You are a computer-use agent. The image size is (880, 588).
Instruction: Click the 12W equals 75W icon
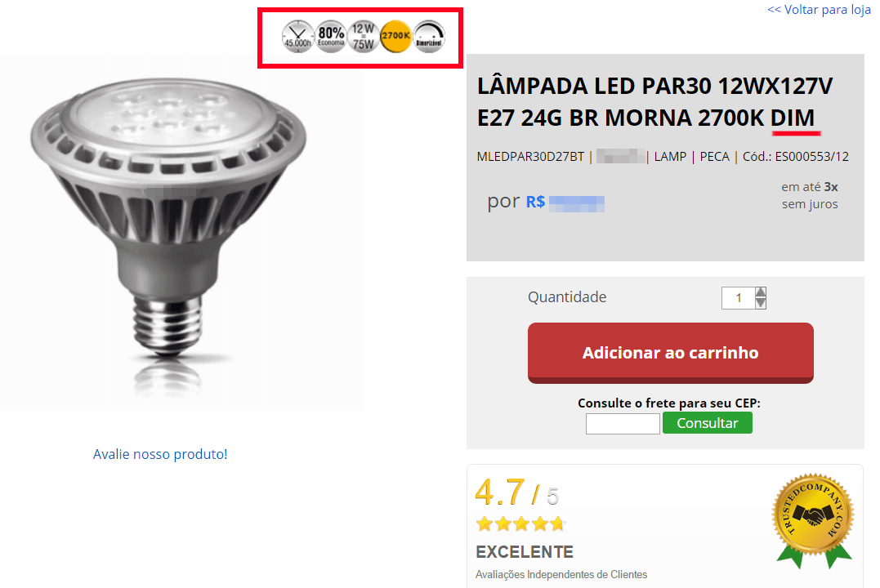(363, 37)
